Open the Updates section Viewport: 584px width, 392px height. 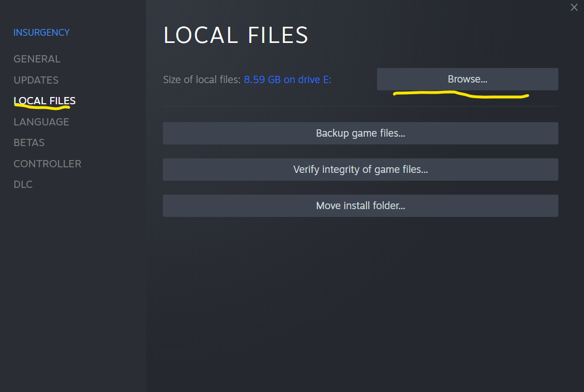[x=36, y=80]
